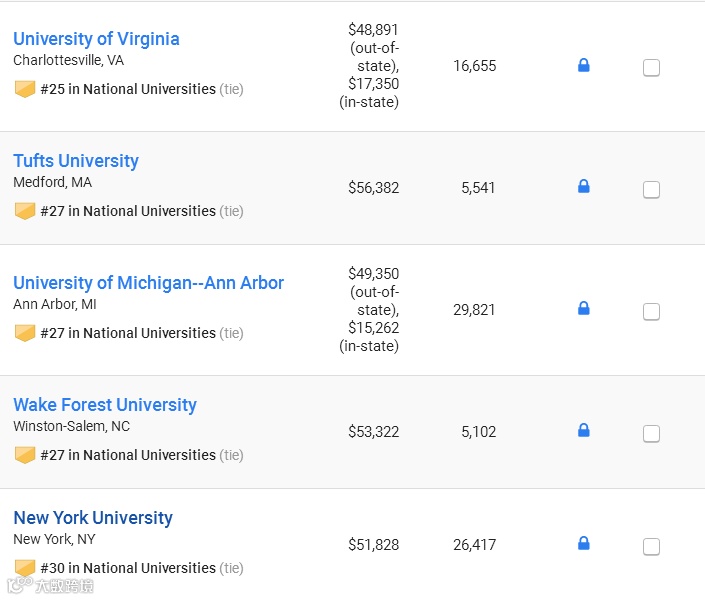This screenshot has width=705, height=600.
Task: Click the #30 in National Universities ranking text
Action: 128,568
